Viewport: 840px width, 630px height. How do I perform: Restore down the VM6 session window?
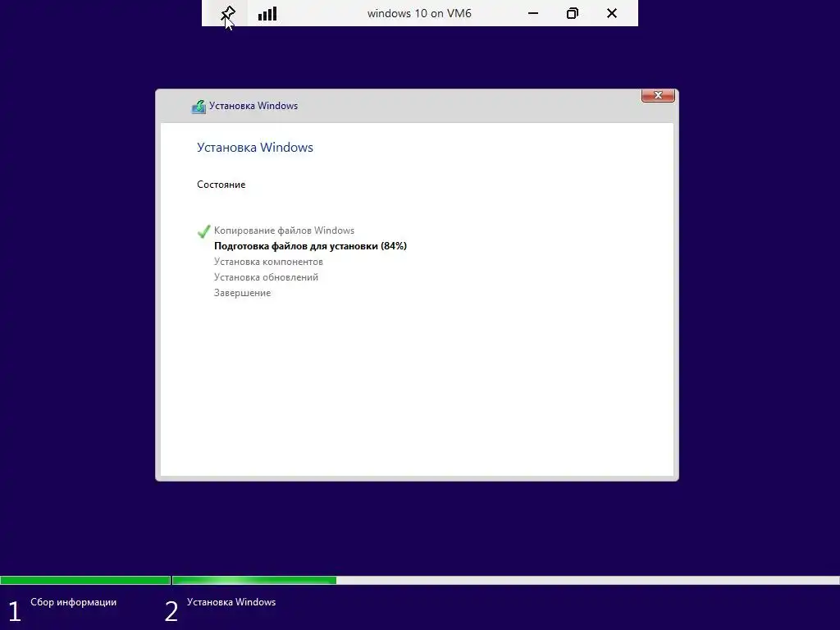(x=572, y=13)
